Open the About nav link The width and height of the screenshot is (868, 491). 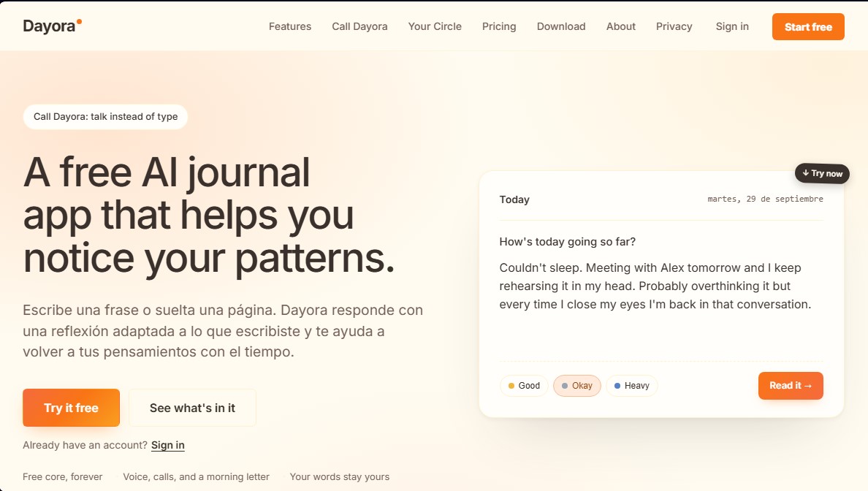620,26
